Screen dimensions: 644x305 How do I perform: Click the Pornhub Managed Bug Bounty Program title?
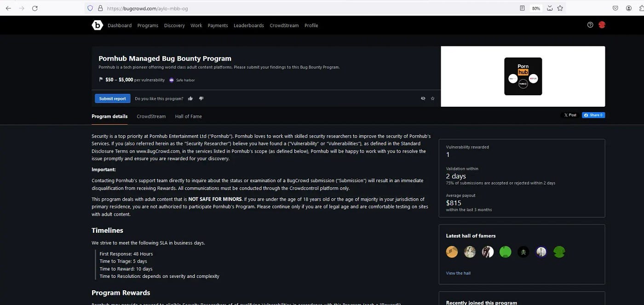click(165, 58)
